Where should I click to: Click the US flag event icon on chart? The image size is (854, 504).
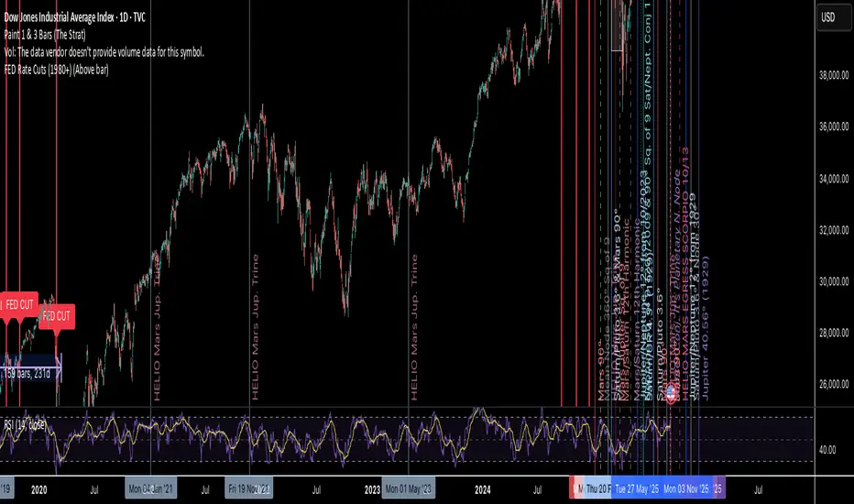(x=672, y=391)
